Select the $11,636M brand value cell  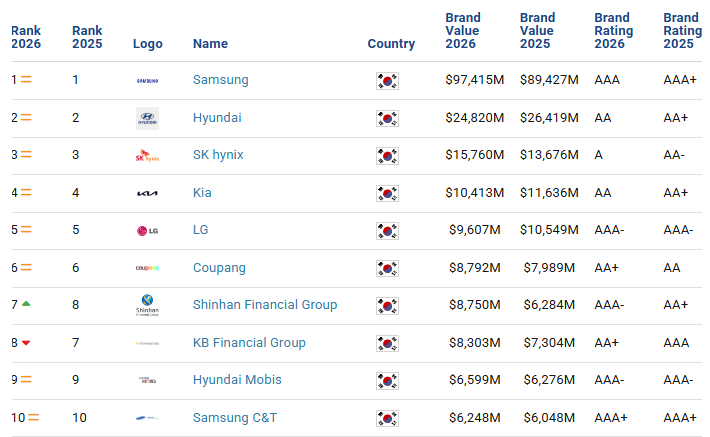tap(549, 192)
